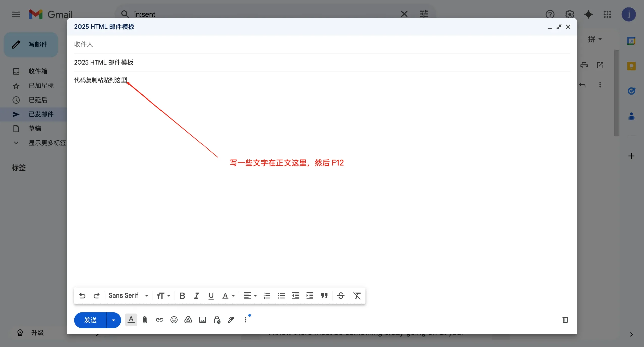Switch to the 已发邮件 folder
644x347 pixels.
pos(42,114)
